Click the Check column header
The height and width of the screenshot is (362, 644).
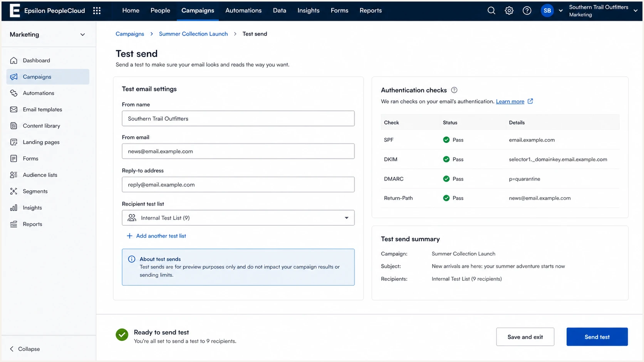[391, 123]
